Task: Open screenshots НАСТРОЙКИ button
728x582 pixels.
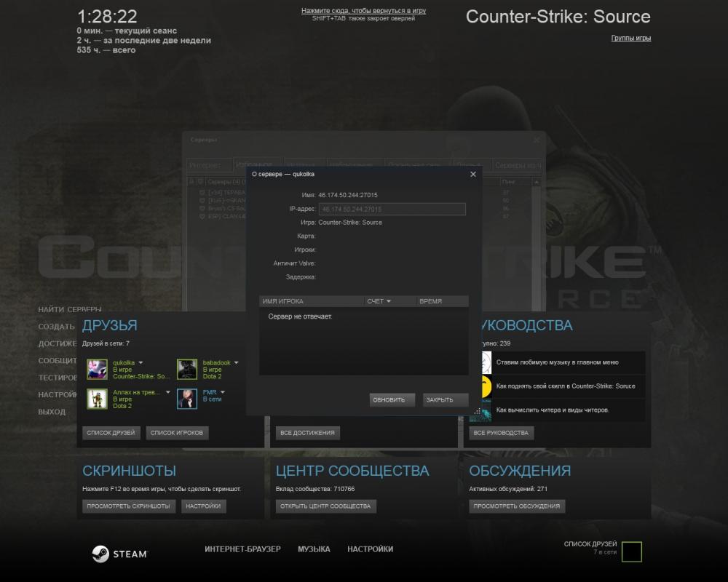Action: point(203,506)
